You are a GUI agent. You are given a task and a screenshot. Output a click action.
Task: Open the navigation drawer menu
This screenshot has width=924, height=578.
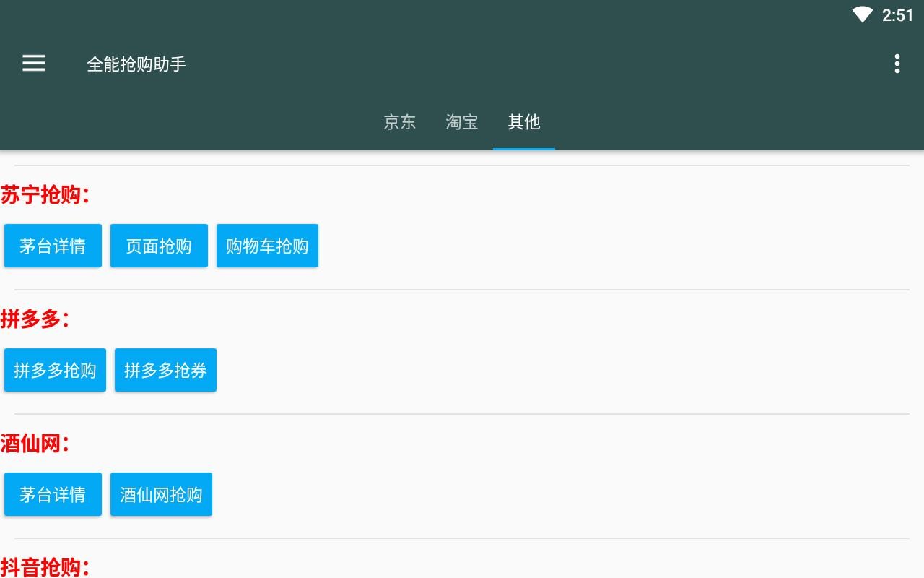(x=33, y=63)
